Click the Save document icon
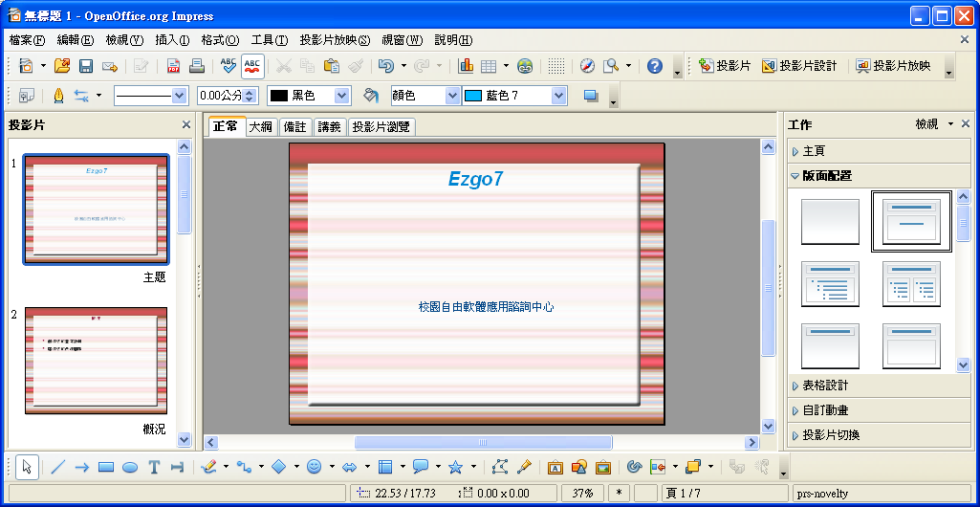 [x=86, y=66]
